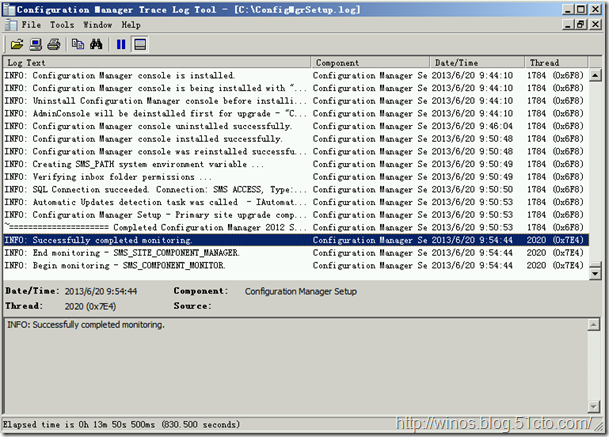Image resolution: width=609 pixels, height=437 pixels.
Task: Select row 'Begin monitoring - SMS_COMPONENT_MONITOR.'
Action: coord(296,265)
